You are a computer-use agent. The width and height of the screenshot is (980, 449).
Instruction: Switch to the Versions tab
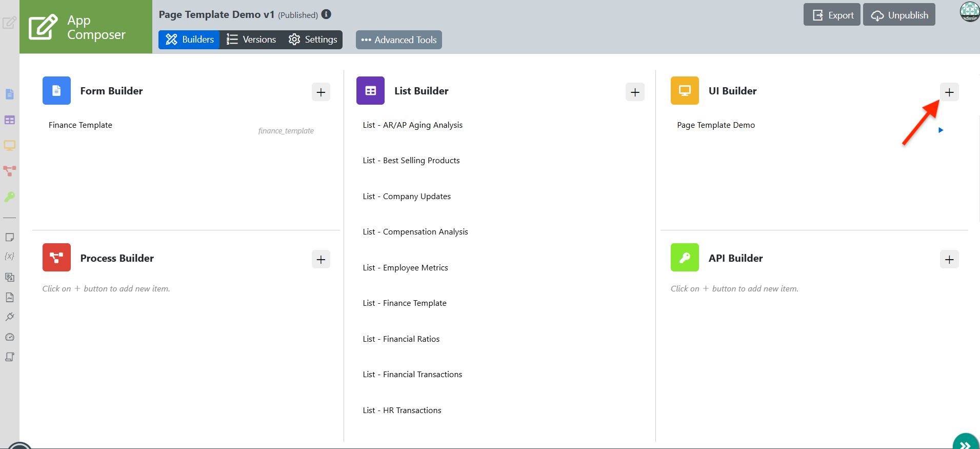(x=251, y=40)
